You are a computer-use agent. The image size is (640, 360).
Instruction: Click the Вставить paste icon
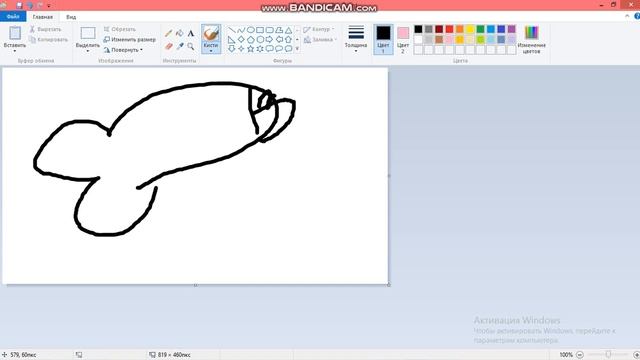click(15, 33)
